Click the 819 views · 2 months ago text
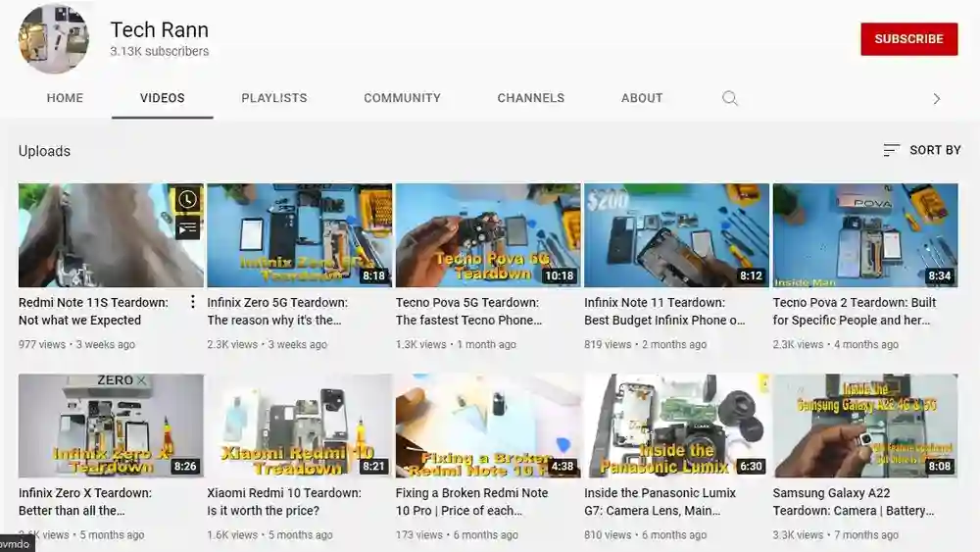Screen dimensions: 980x552 coord(646,344)
